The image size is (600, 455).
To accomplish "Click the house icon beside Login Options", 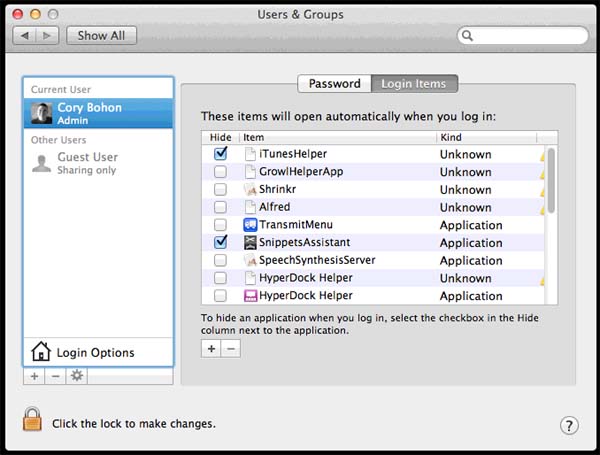I will (41, 351).
